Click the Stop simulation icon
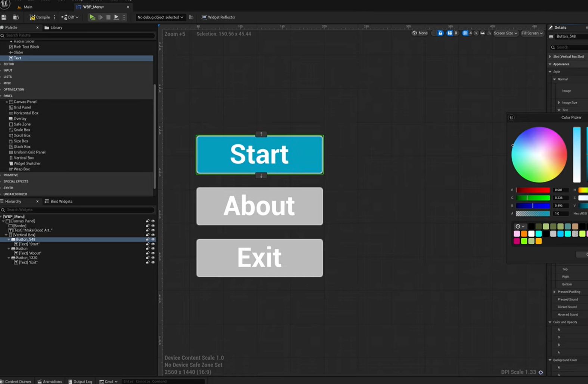 pos(108,17)
